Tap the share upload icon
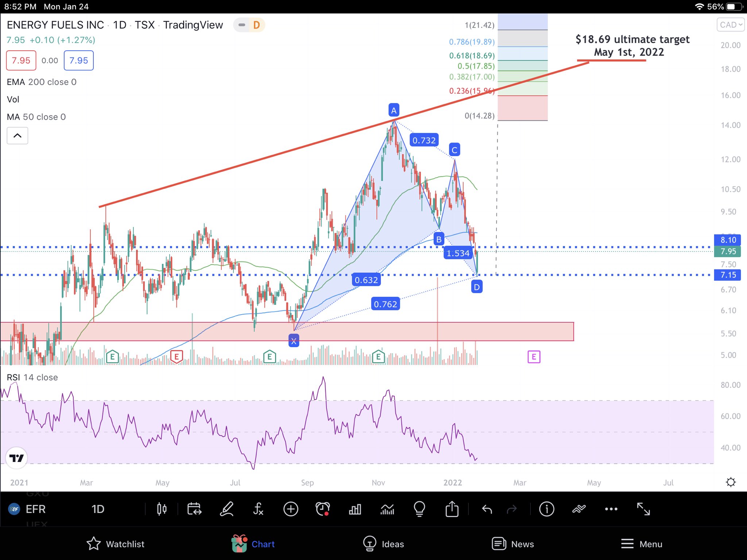The height and width of the screenshot is (560, 747). click(x=452, y=509)
